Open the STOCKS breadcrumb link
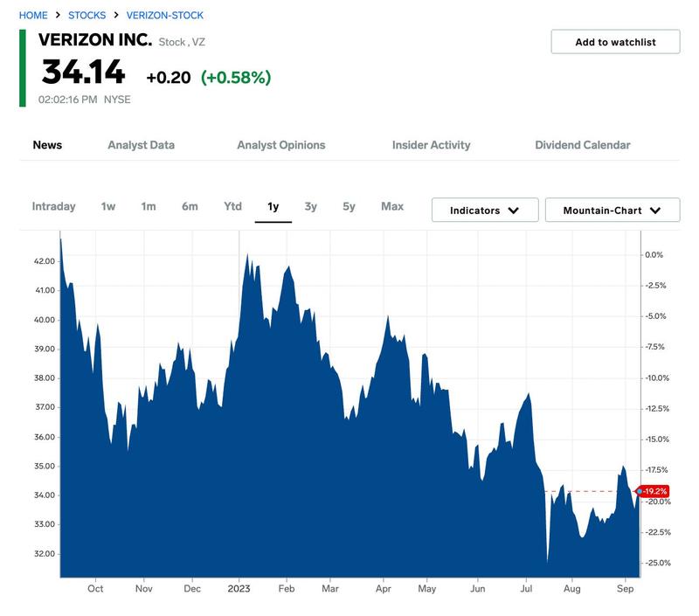Image resolution: width=699 pixels, height=616 pixels. 87,15
